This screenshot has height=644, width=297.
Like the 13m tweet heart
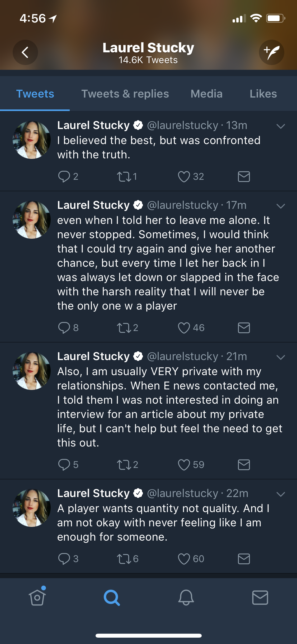point(184,177)
